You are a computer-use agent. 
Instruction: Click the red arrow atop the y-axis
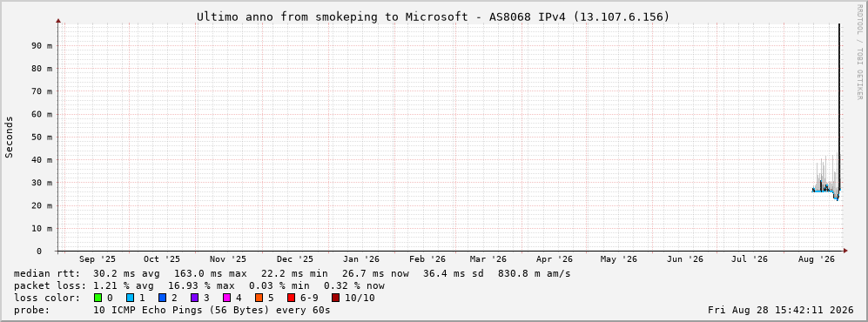pyautogui.click(x=58, y=21)
